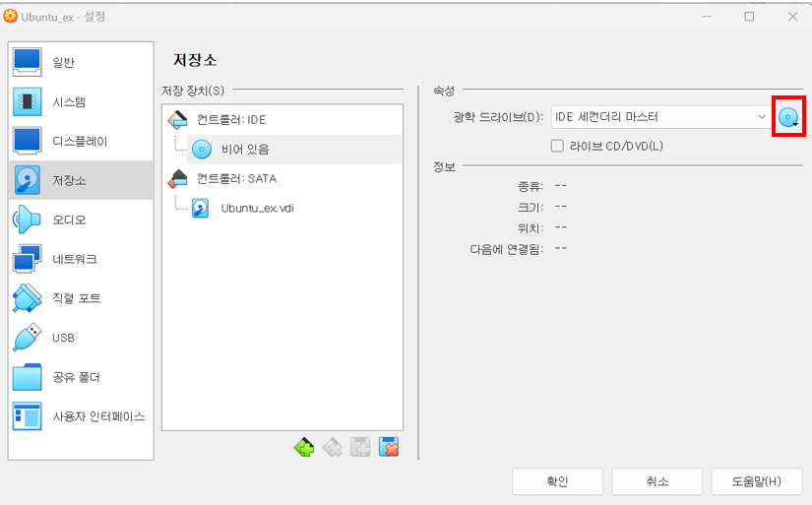Select the 컨트롤러: SATA tree row
This screenshot has height=505, width=812.
[282, 179]
